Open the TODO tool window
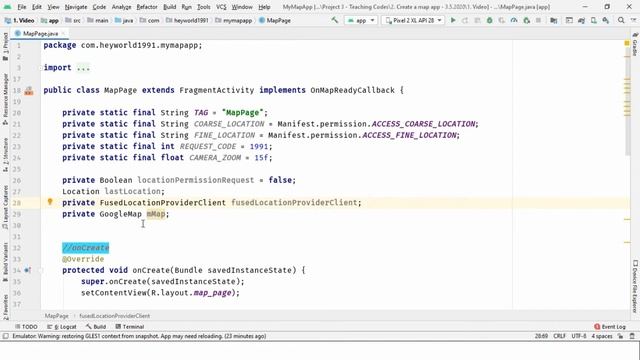The height and width of the screenshot is (360, 640). tap(26, 327)
